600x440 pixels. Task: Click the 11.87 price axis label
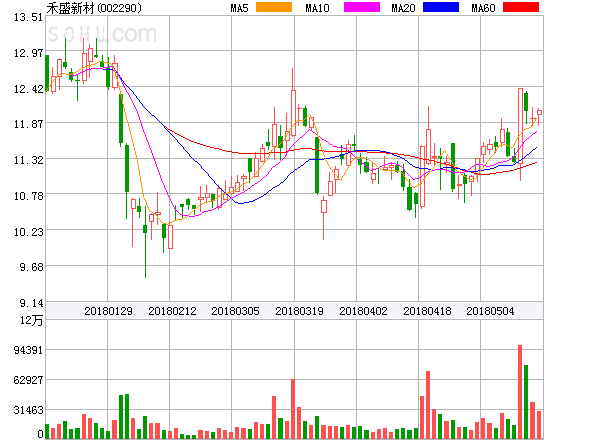28,124
